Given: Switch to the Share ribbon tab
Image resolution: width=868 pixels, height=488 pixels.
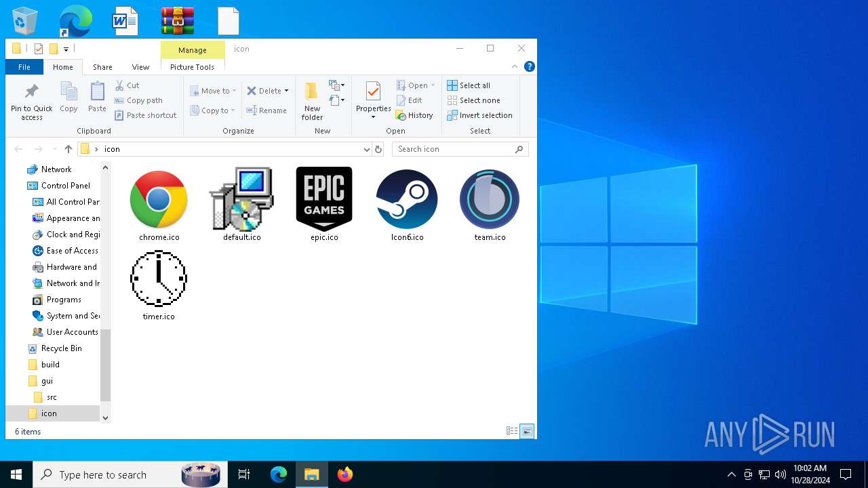Looking at the screenshot, I should pyautogui.click(x=102, y=67).
